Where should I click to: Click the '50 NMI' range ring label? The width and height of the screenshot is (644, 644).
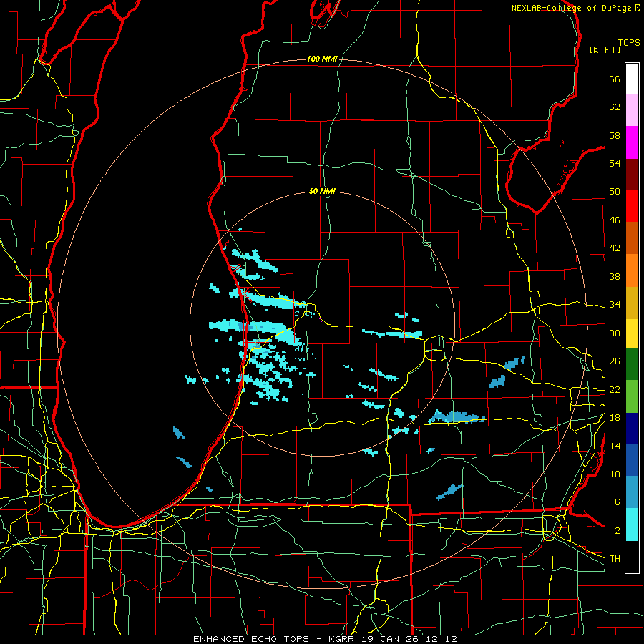click(322, 191)
